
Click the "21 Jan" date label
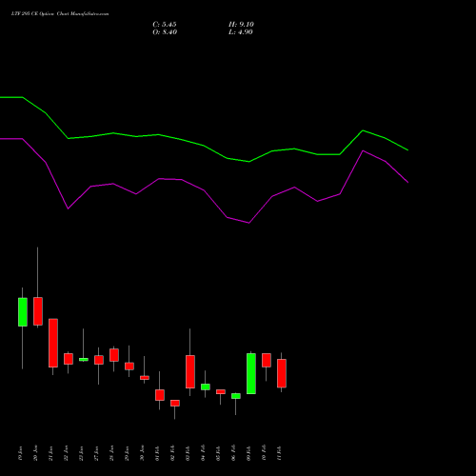click(50, 453)
